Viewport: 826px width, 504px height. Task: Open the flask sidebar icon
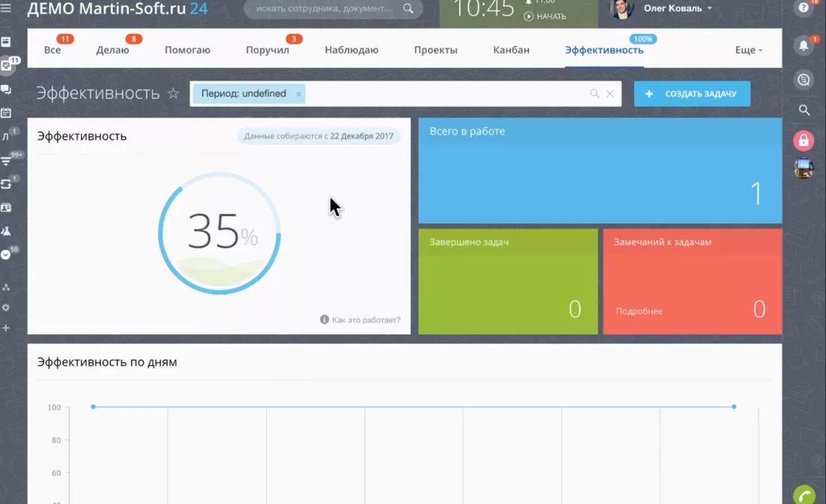6,231
